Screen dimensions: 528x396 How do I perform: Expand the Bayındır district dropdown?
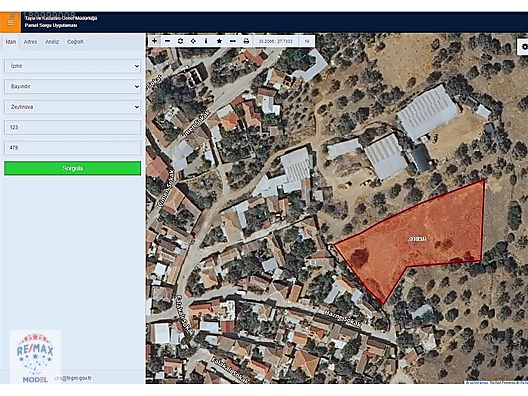pos(73,87)
